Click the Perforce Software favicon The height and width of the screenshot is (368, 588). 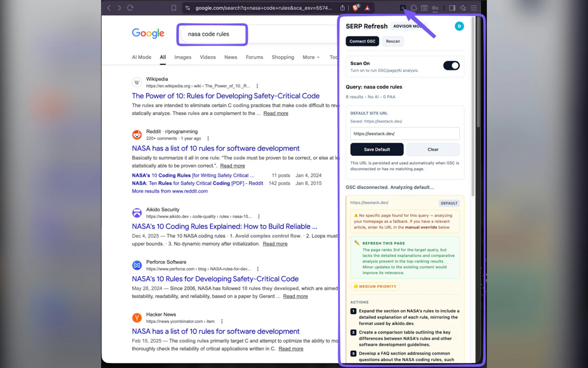coord(137,265)
